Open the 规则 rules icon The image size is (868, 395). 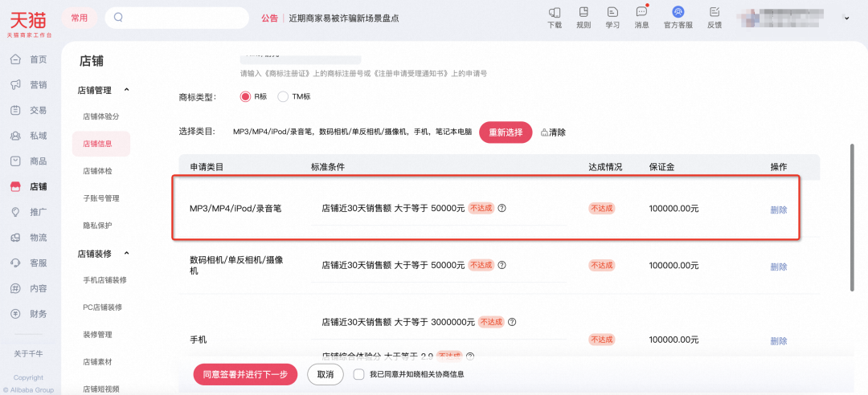583,12
